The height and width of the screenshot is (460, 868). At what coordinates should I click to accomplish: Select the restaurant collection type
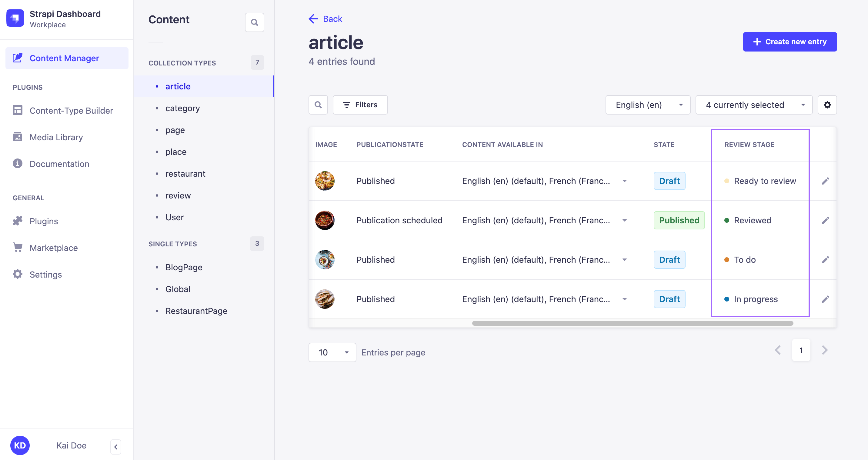pos(185,174)
